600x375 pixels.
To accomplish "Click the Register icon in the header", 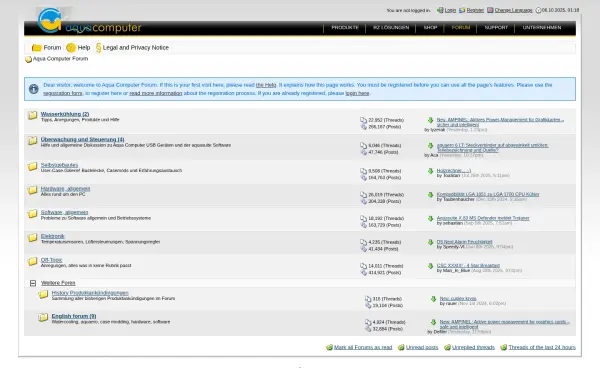I will (x=462, y=10).
